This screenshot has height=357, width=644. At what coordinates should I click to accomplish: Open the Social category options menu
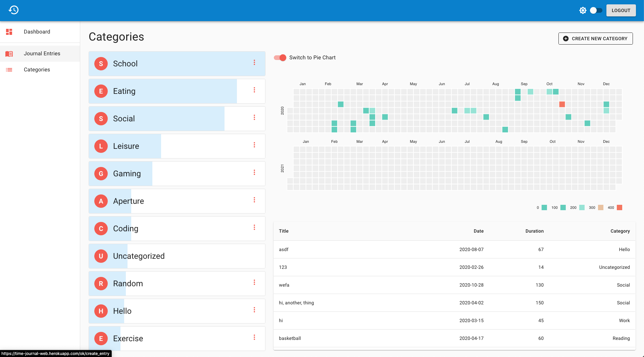point(254,117)
